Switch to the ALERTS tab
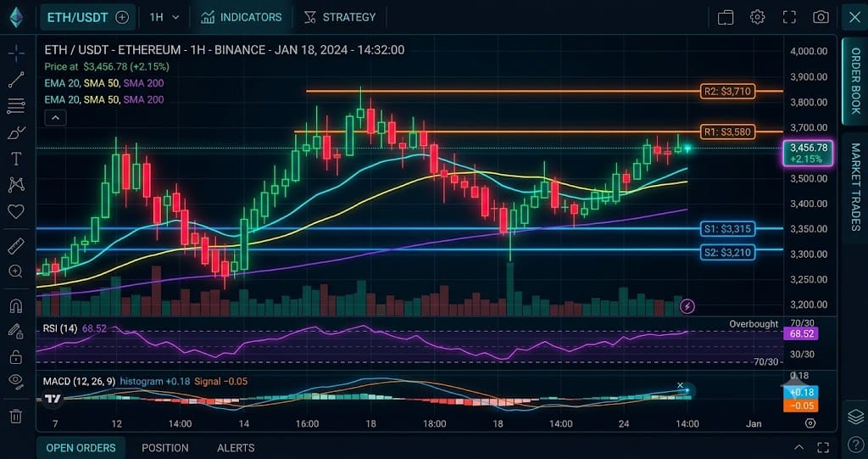868x459 pixels. 236,448
